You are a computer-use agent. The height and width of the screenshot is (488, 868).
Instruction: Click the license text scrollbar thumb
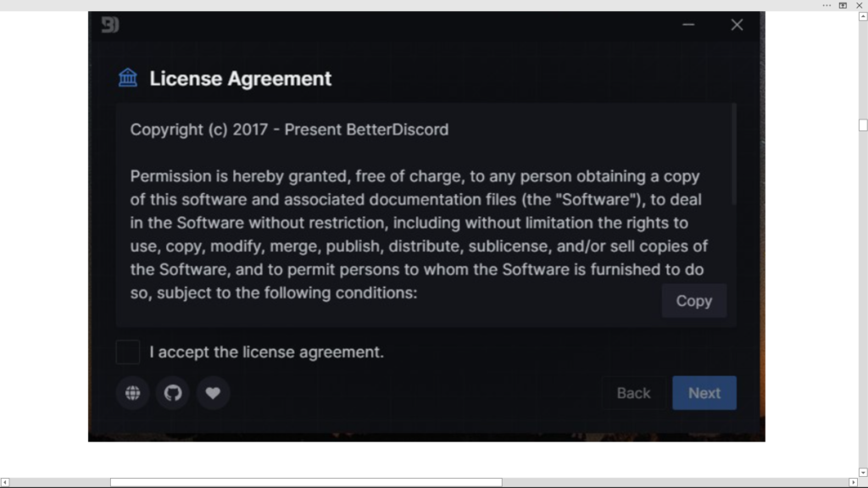pos(734,154)
